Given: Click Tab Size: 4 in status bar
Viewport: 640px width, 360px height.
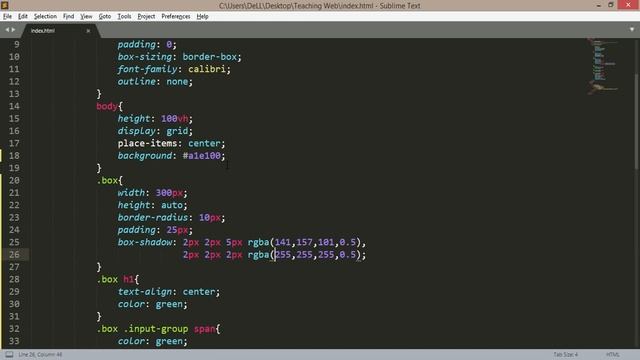Looking at the screenshot, I should 565,354.
